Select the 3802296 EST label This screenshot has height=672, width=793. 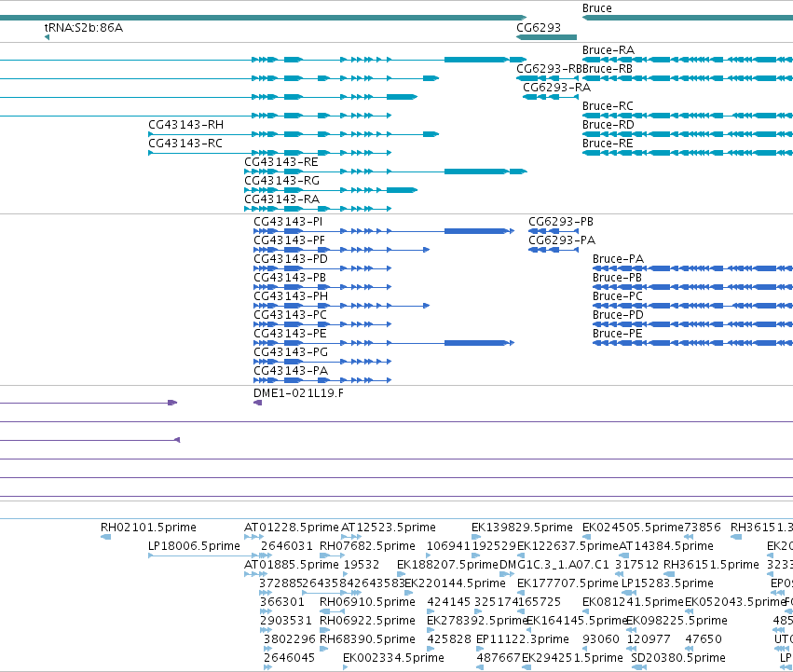click(x=290, y=639)
